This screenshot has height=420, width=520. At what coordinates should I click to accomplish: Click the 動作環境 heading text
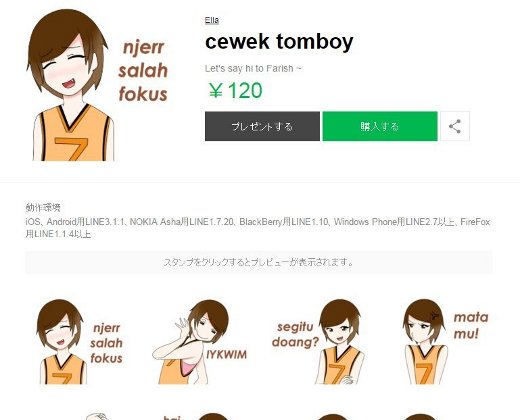click(43, 207)
